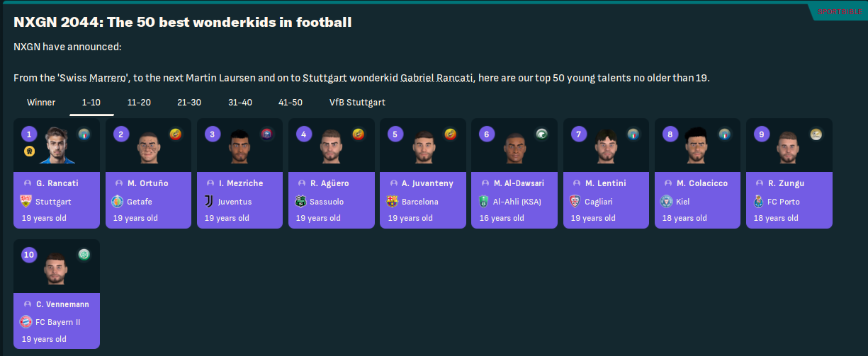Click the Cagliari crest on Lentini's card
The width and height of the screenshot is (868, 356).
tap(576, 202)
